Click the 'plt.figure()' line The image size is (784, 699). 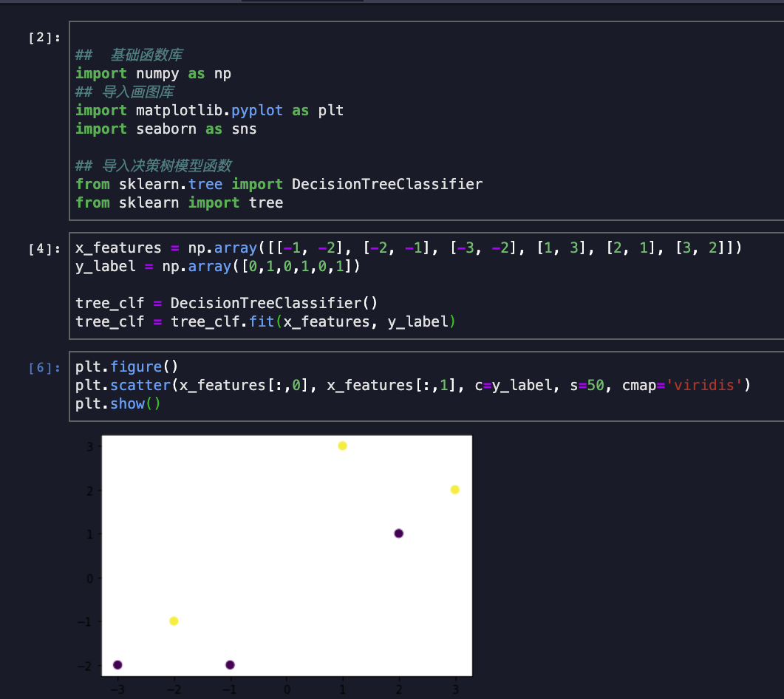pyautogui.click(x=126, y=366)
